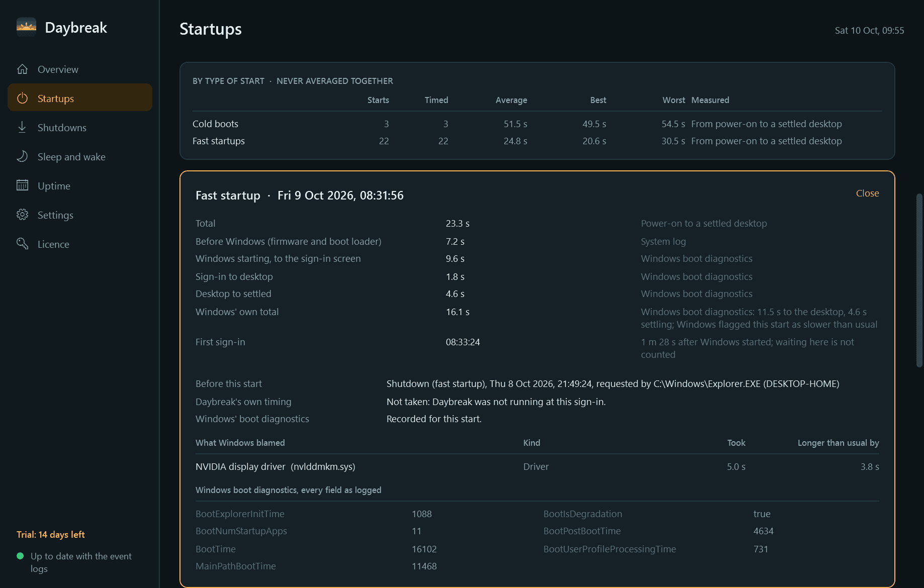
Task: Click Windows' own total value 16.1 s
Action: pos(457,312)
